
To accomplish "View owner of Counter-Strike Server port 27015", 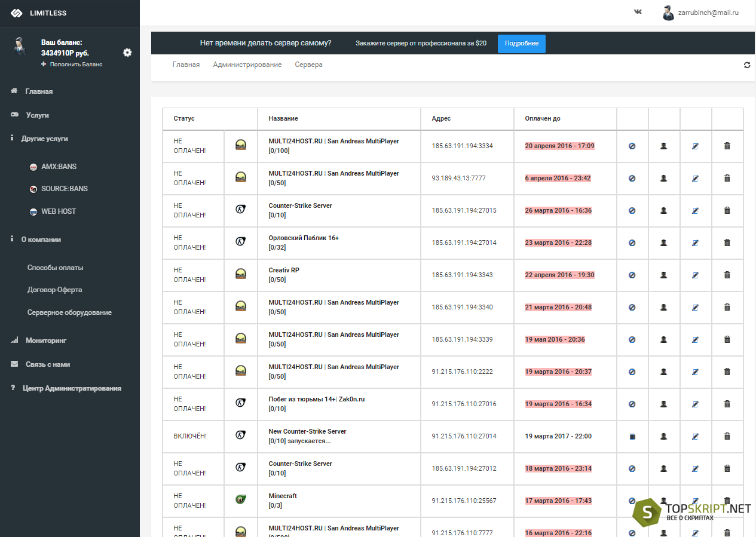I will point(663,210).
